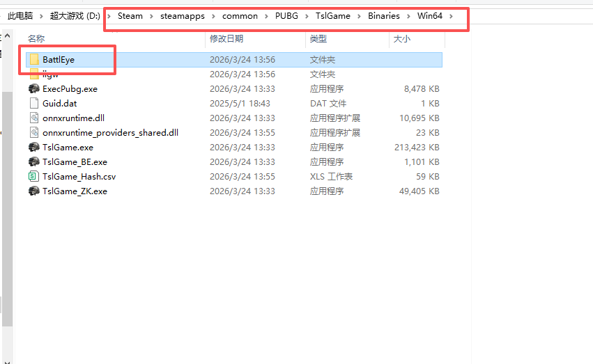Sort by the 大小 column header
Image resolution: width=593 pixels, height=364 pixels.
pos(402,39)
